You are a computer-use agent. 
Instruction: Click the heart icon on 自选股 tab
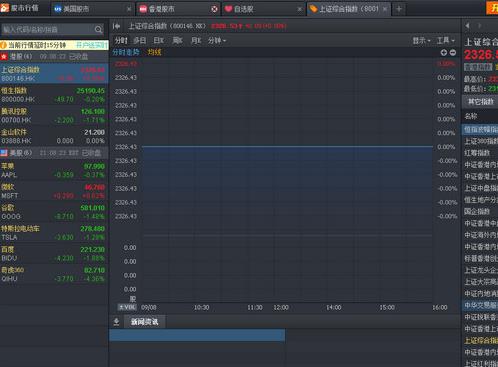coord(228,9)
